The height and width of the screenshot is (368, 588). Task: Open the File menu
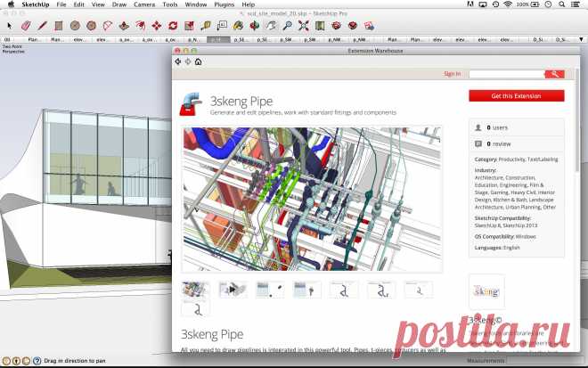pos(61,4)
